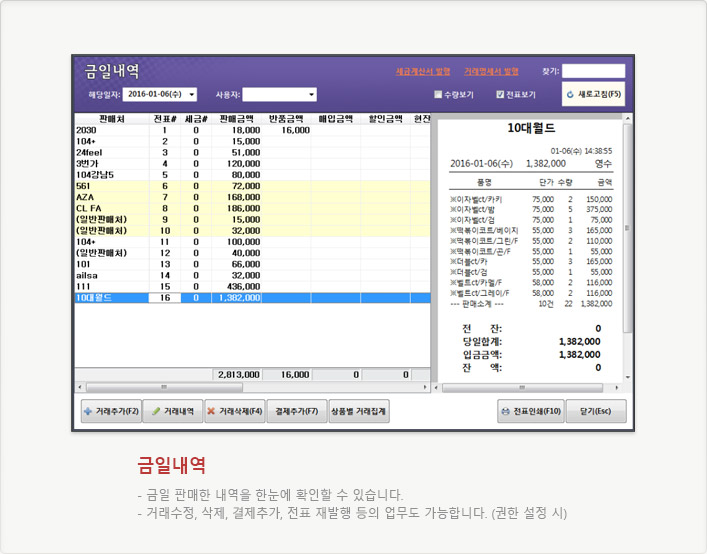Click the red X icon on 거래삭제(F4)
This screenshot has height=554, width=707.
[211, 411]
